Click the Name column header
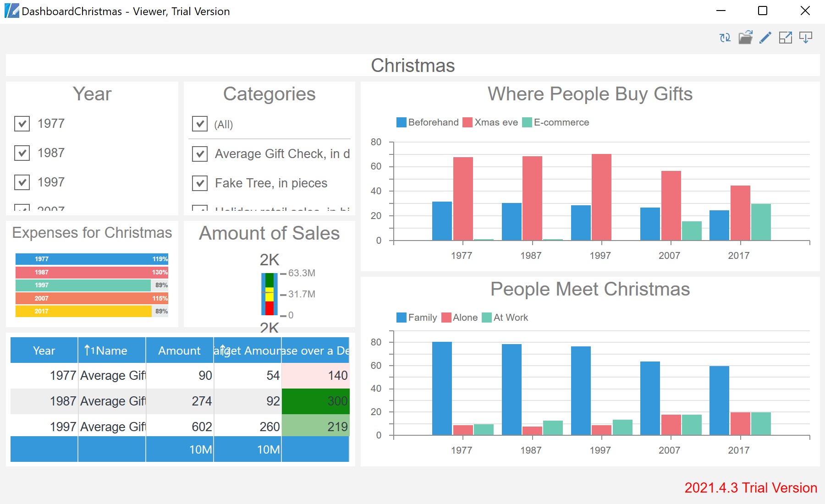The height and width of the screenshot is (504, 825). 112,351
